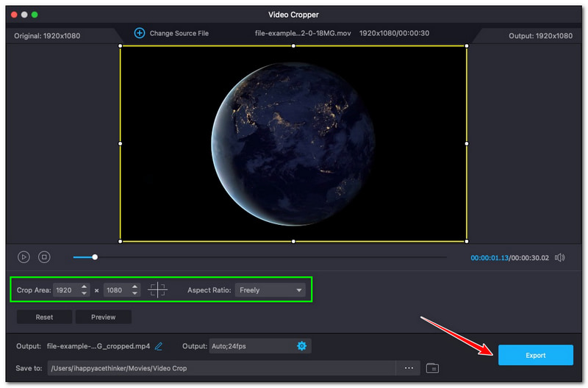
Task: Browse for a save location with ellipsis button
Action: pos(409,368)
